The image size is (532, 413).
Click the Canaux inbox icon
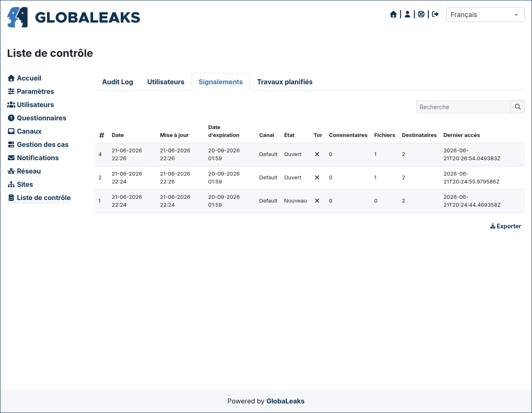click(x=11, y=131)
